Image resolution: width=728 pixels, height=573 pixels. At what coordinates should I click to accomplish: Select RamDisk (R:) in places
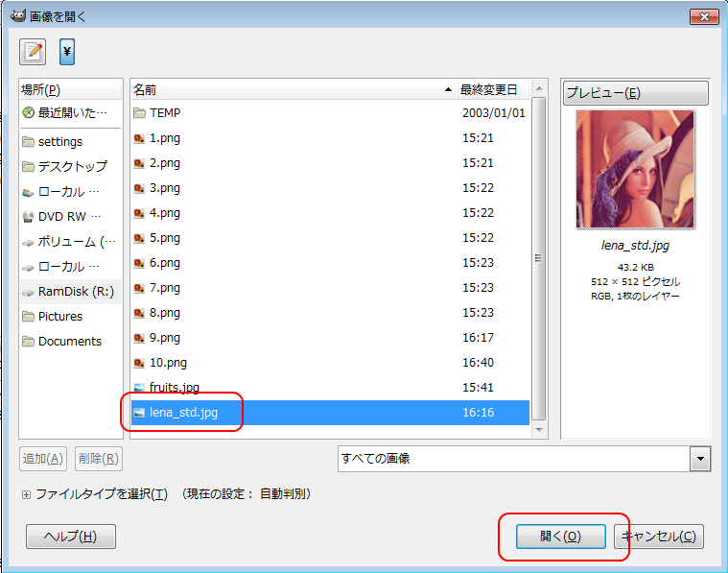click(x=71, y=292)
